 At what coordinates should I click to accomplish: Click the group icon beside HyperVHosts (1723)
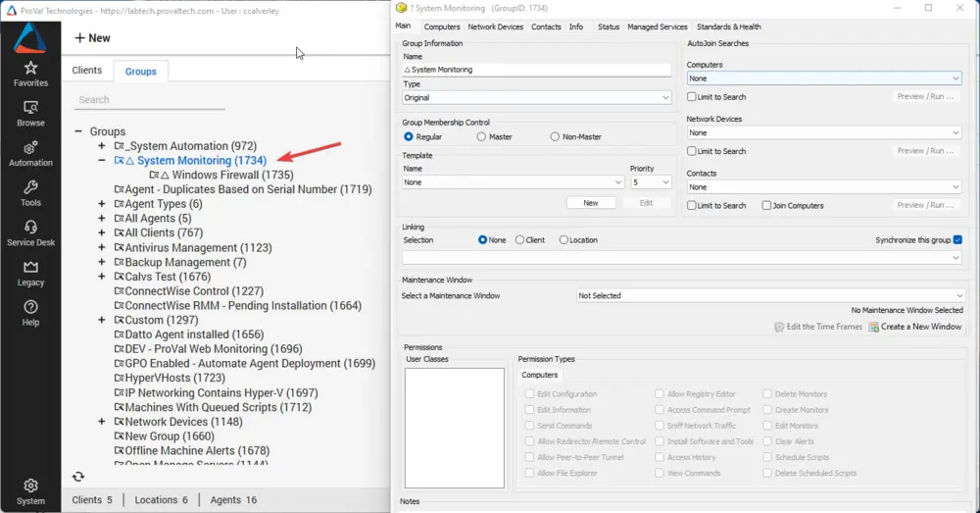[120, 378]
